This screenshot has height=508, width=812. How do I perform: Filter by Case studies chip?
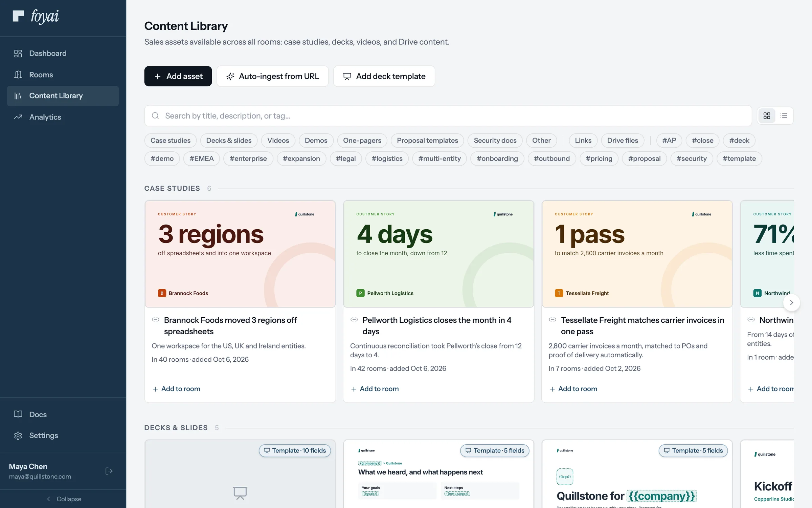(171, 141)
